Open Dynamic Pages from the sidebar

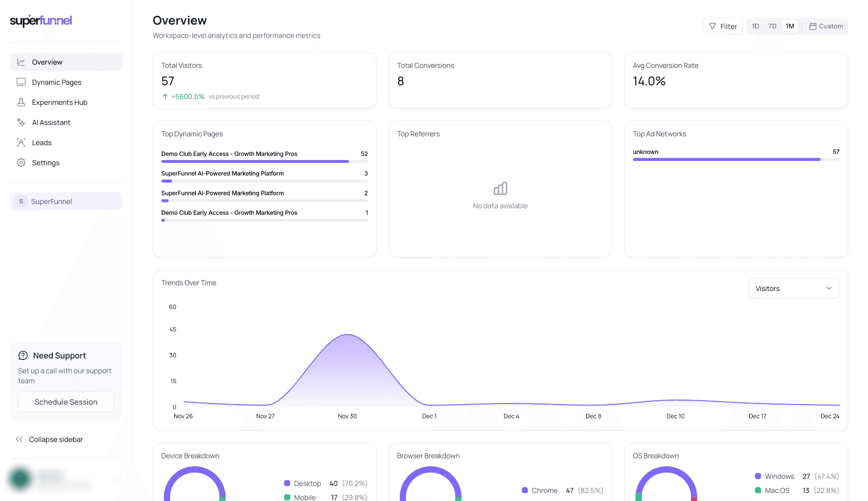66,82
